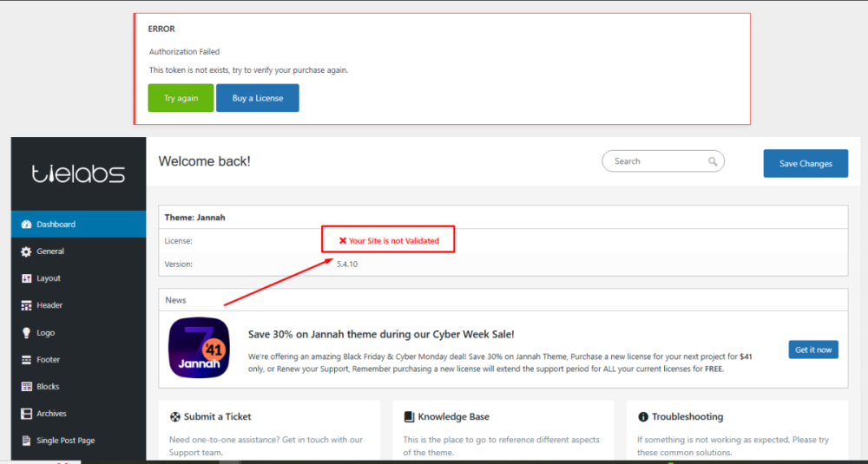Viewport: 868px width, 464px height.
Task: Click the 'This token is not exists' message
Action: point(248,70)
